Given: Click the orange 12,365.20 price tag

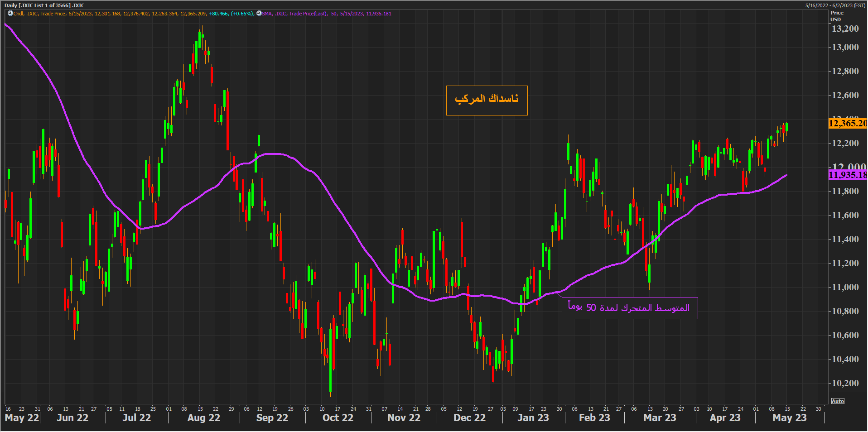Looking at the screenshot, I should coord(847,123).
